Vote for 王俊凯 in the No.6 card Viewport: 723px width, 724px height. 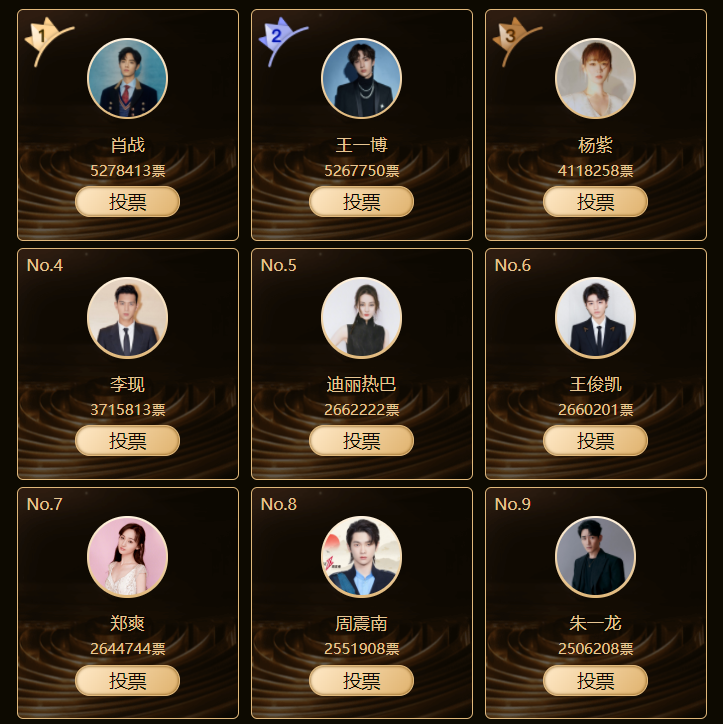[x=596, y=440]
